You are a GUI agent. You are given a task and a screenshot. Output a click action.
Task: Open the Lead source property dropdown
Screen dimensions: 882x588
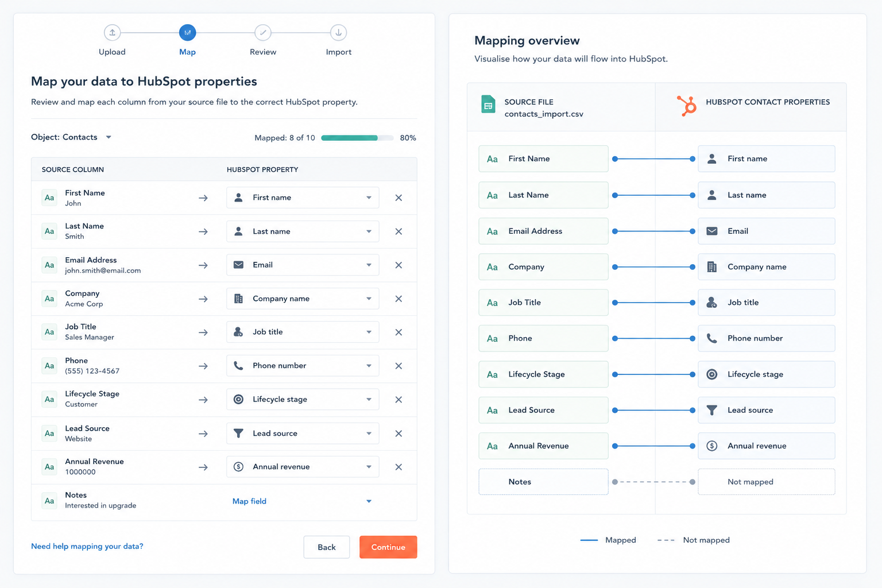pyautogui.click(x=303, y=434)
